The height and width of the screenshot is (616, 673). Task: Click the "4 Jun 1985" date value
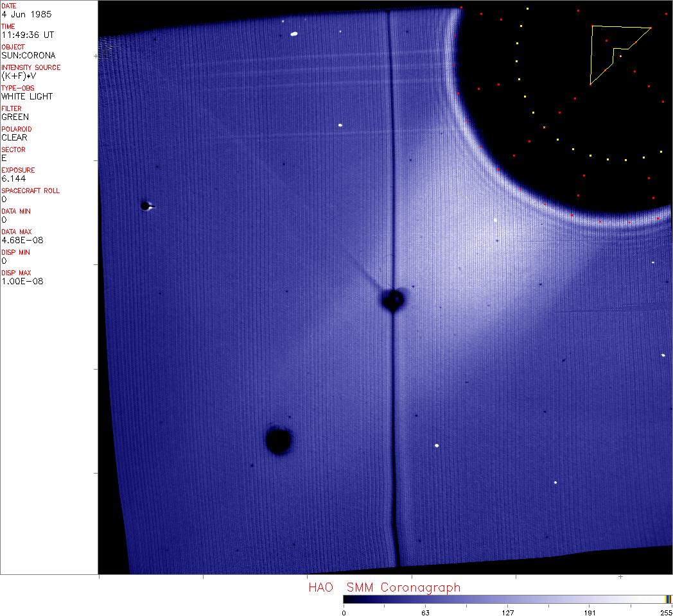tap(27, 14)
